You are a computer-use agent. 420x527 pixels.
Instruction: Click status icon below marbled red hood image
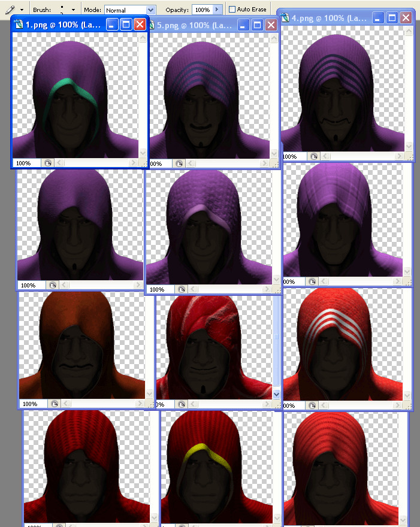pos(182,404)
